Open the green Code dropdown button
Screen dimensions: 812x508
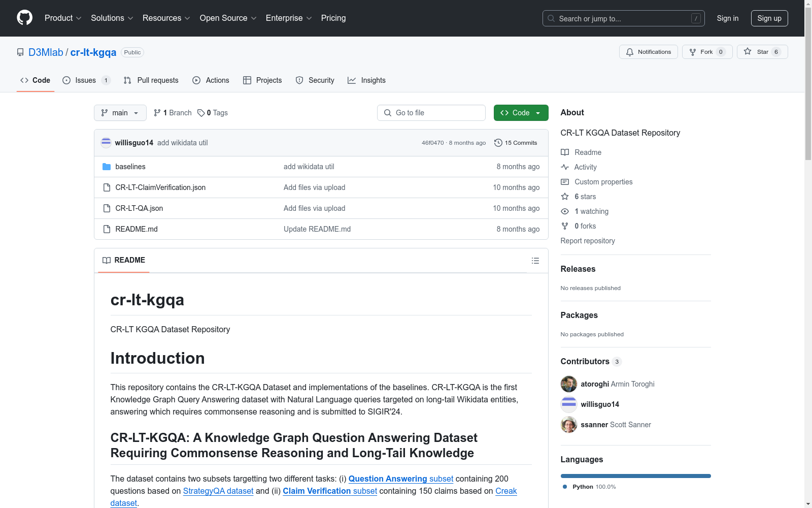521,113
